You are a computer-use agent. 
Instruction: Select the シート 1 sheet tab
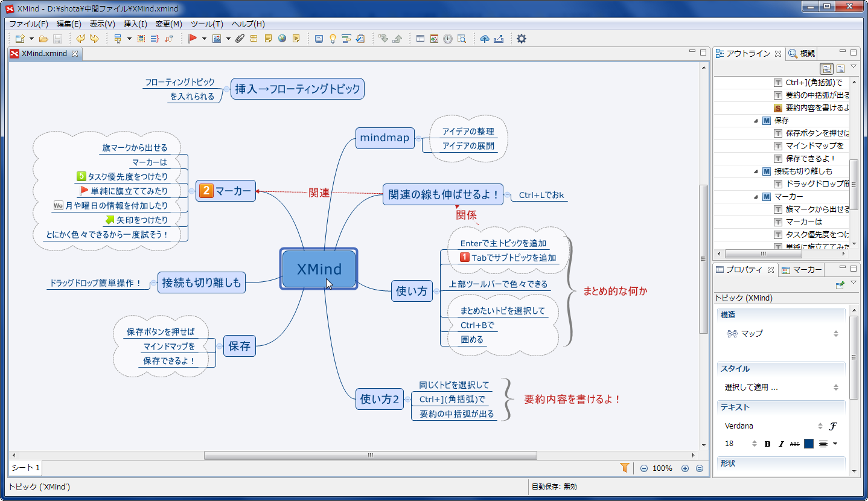pyautogui.click(x=25, y=468)
